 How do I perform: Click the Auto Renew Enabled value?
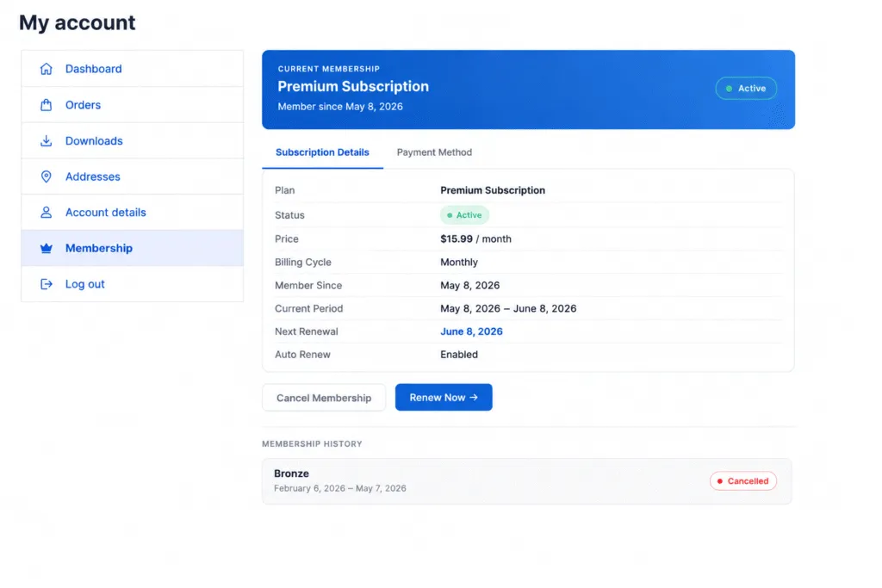click(x=459, y=355)
